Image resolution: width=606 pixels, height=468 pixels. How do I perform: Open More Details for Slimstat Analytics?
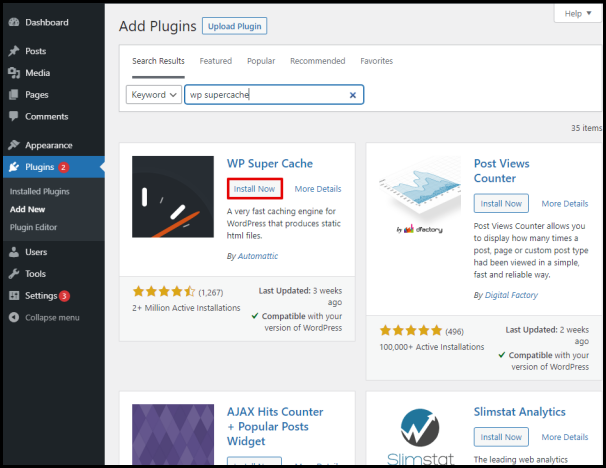click(x=565, y=437)
